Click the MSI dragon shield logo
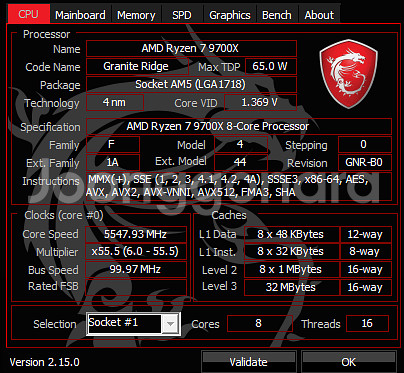 tap(348, 74)
